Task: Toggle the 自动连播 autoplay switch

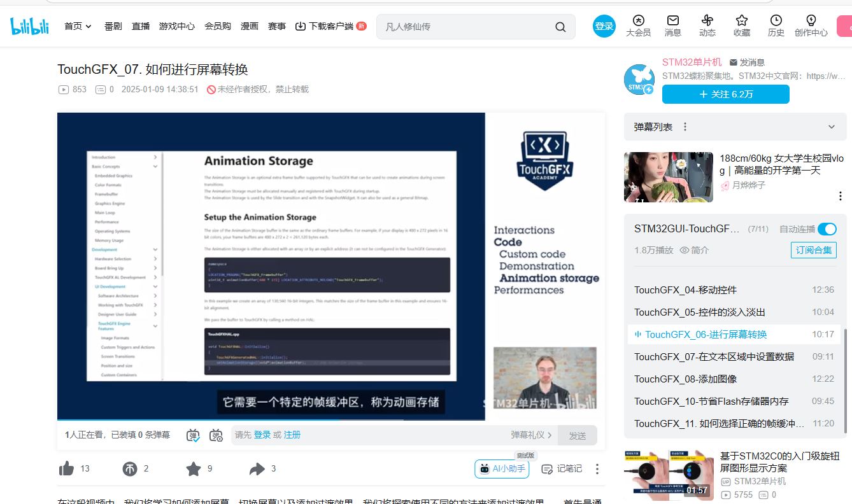Action: (x=827, y=229)
